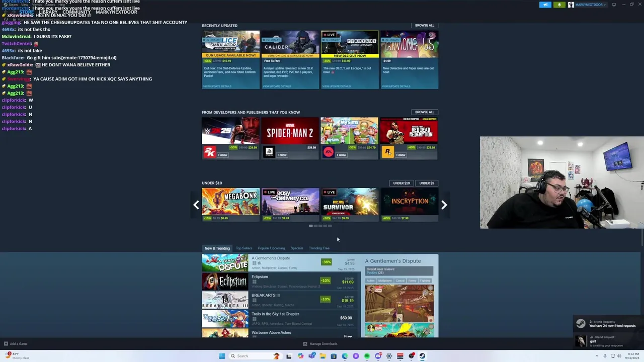Open Manage Downloads

tap(320, 344)
